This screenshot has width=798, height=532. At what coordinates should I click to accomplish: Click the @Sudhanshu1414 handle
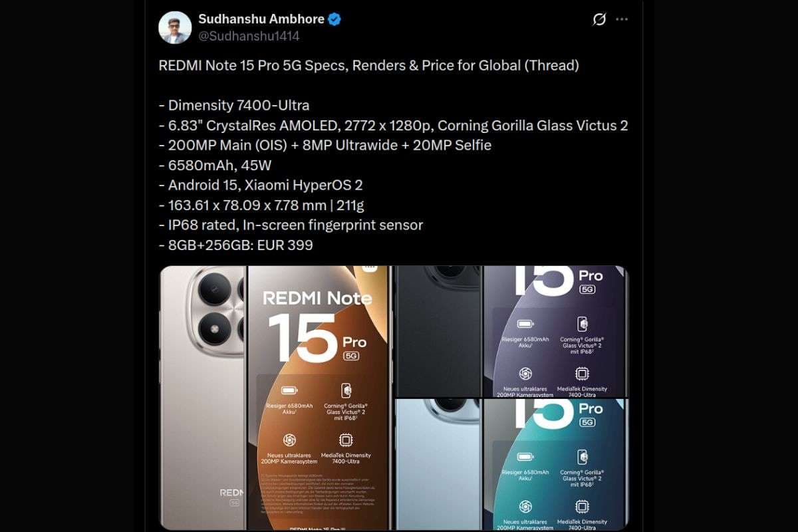(249, 37)
